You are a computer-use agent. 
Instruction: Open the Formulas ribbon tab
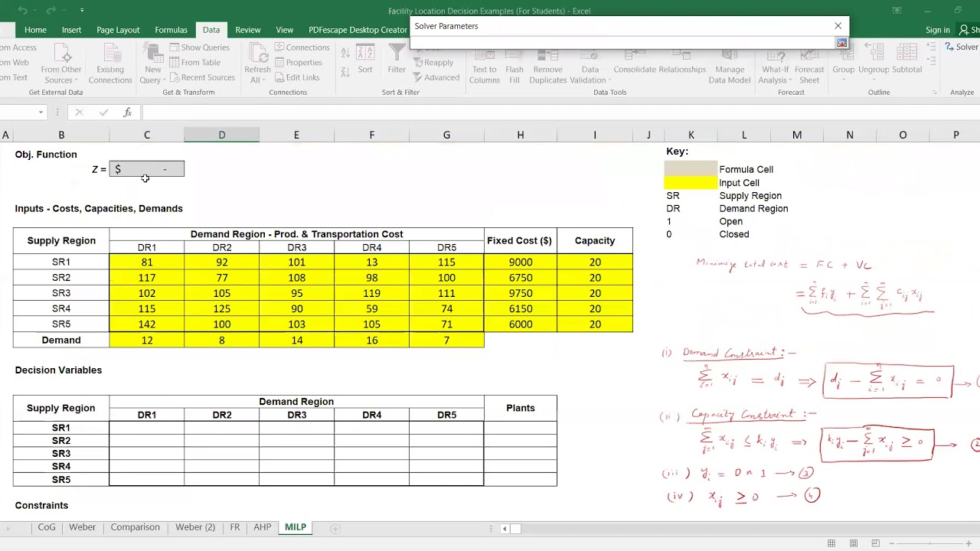pyautogui.click(x=171, y=30)
